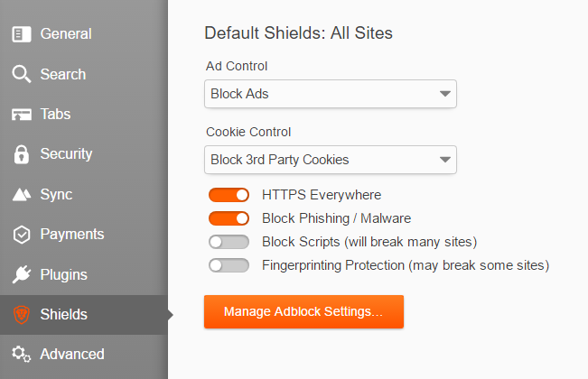Viewport: 588px width, 379px height.
Task: Turn off Block Phishing / Malware switch
Action: coord(229,218)
